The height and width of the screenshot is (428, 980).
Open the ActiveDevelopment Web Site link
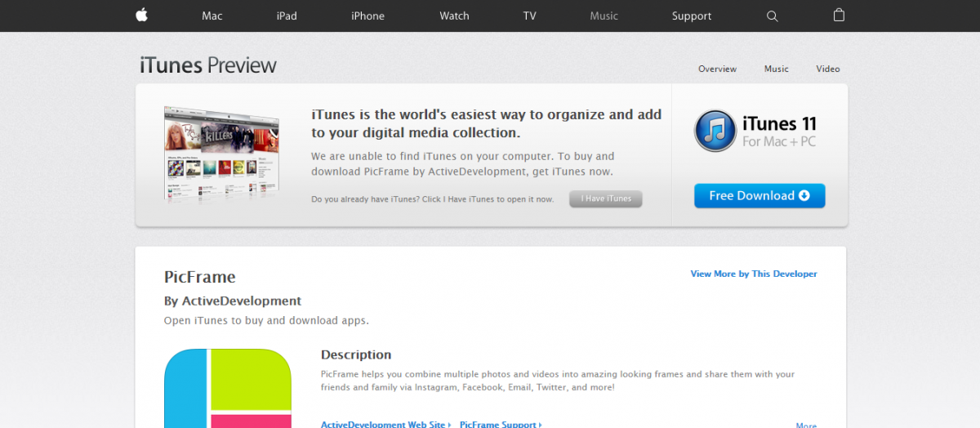coord(386,424)
